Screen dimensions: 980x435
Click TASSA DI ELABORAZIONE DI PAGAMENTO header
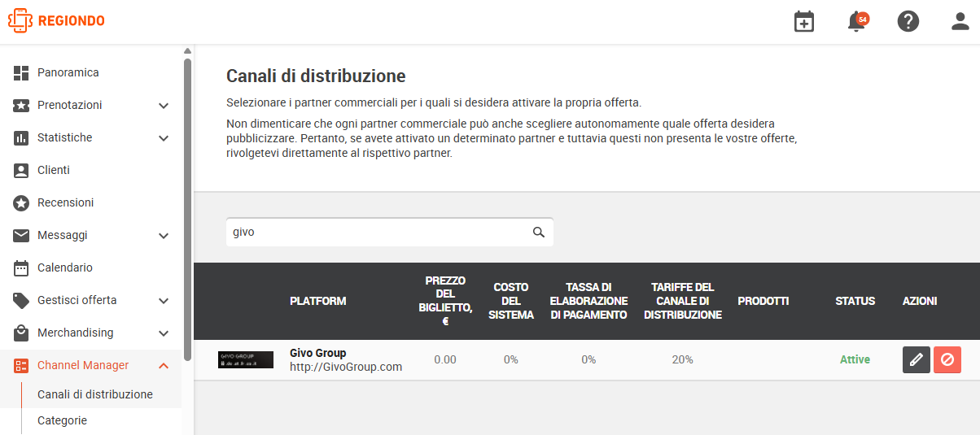[588, 301]
